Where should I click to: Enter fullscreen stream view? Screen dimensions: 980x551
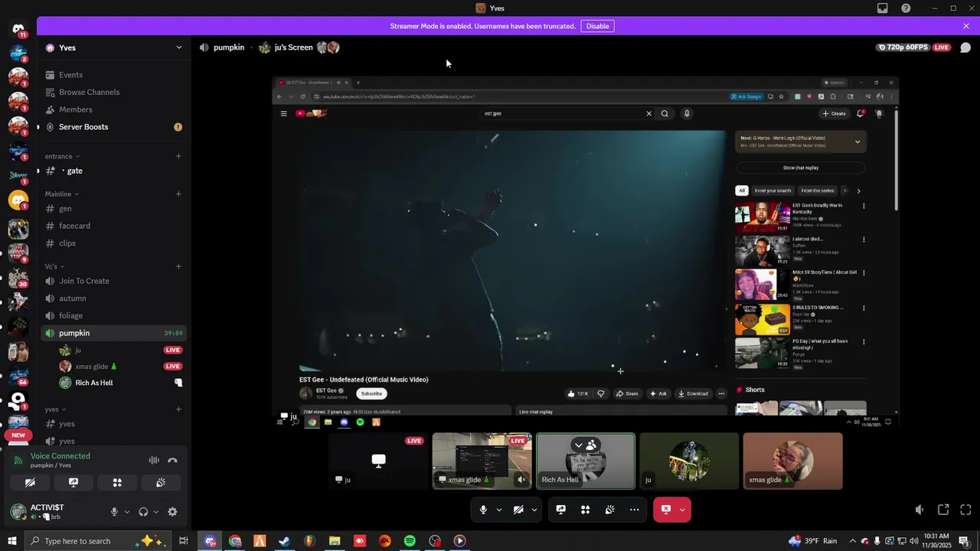[965, 510]
